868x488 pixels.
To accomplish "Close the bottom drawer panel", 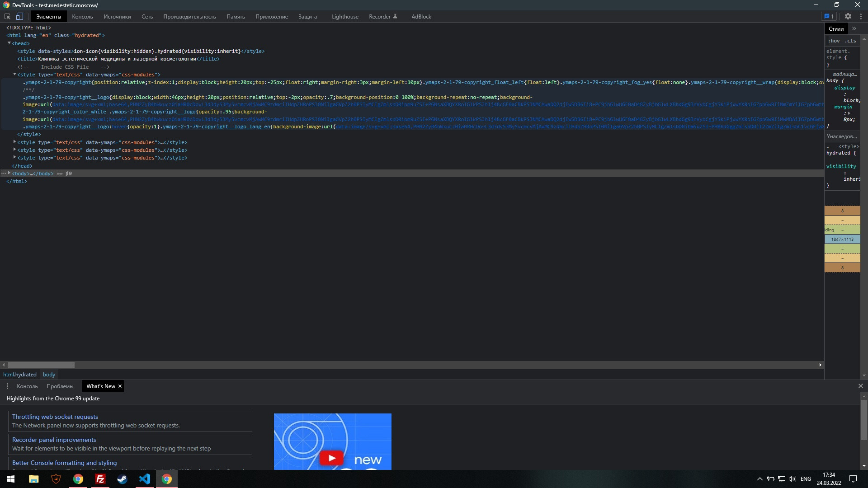I will (x=861, y=386).
